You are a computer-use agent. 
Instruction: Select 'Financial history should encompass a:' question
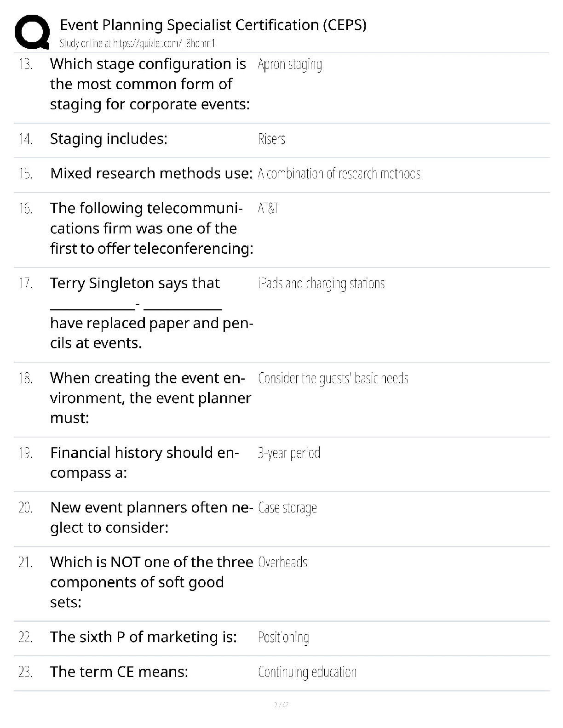point(144,463)
